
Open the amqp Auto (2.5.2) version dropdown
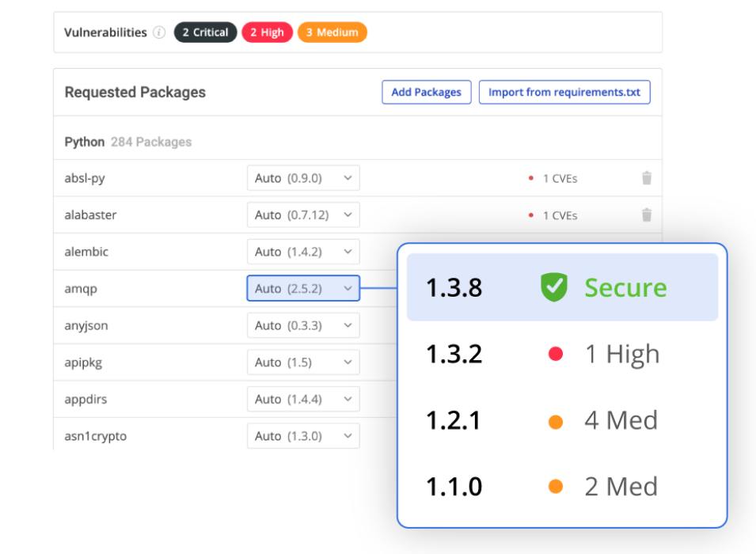click(303, 288)
